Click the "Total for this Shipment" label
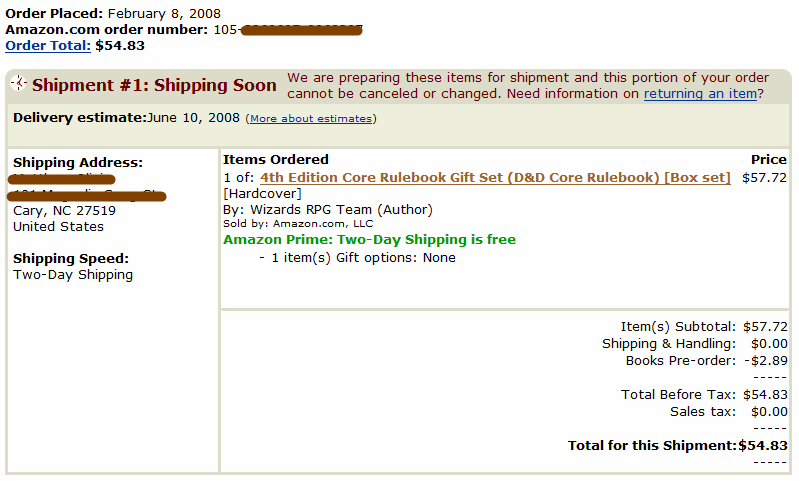Screen dimensions: 799x482 point(652,445)
